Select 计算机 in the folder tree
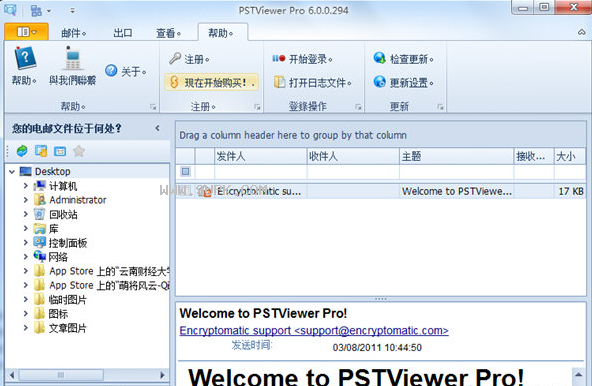Viewport: 592px width, 386px height. [x=63, y=186]
